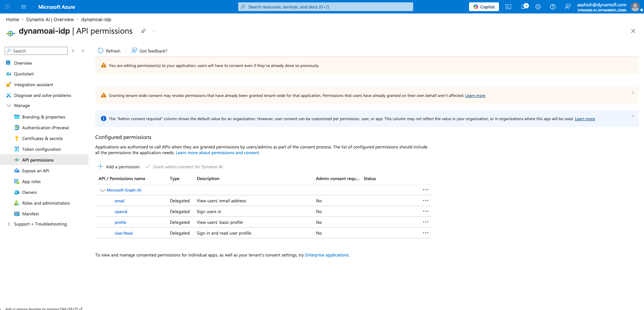
Task: Click the API / Permissions name column header
Action: 122,179
